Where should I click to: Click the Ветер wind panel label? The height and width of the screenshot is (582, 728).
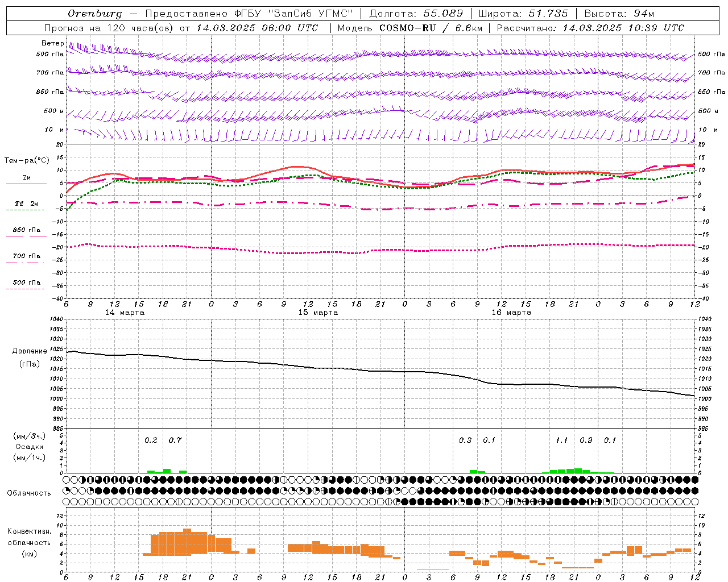coord(52,43)
